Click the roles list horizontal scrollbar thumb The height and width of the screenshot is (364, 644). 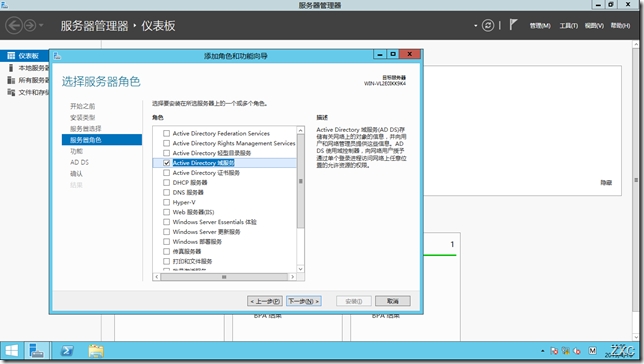224,277
